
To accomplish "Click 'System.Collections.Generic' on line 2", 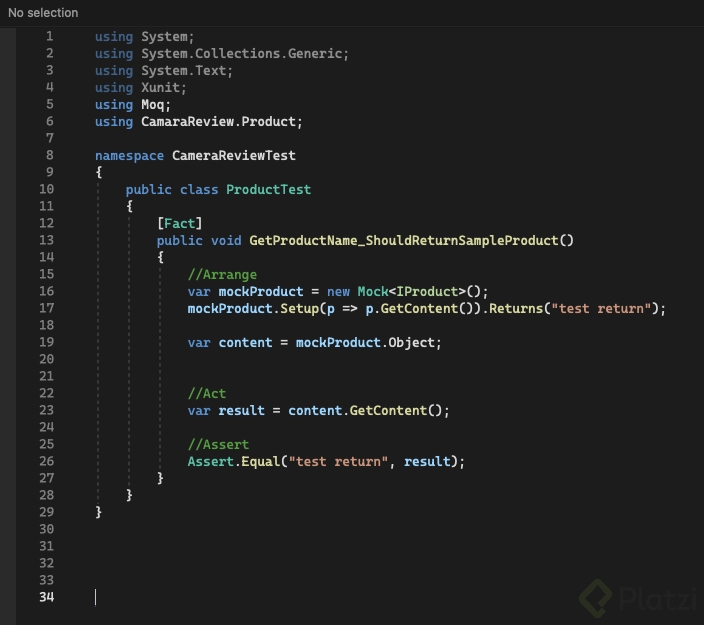I will pyautogui.click(x=242, y=53).
